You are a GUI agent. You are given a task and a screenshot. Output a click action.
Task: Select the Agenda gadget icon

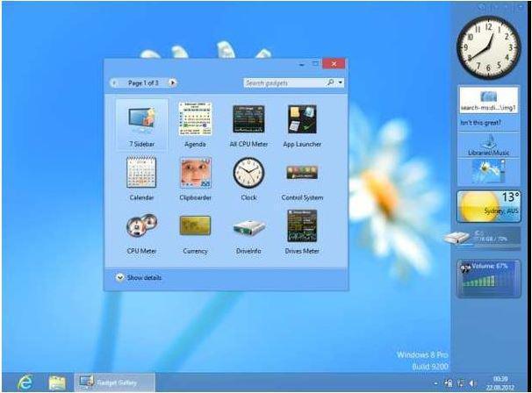(195, 118)
